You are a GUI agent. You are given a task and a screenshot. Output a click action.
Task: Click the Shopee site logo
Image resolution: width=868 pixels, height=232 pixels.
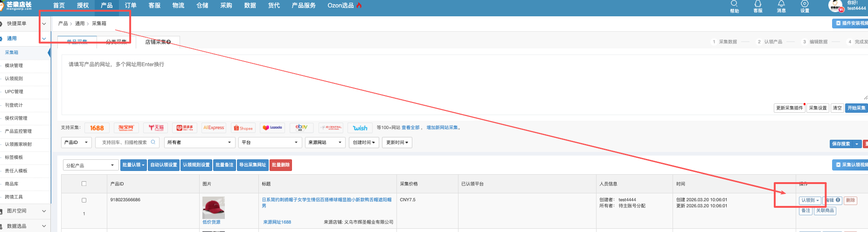243,128
